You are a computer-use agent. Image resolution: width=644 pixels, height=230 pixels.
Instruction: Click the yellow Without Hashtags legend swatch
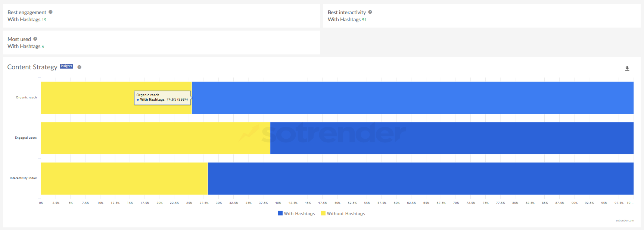(323, 213)
